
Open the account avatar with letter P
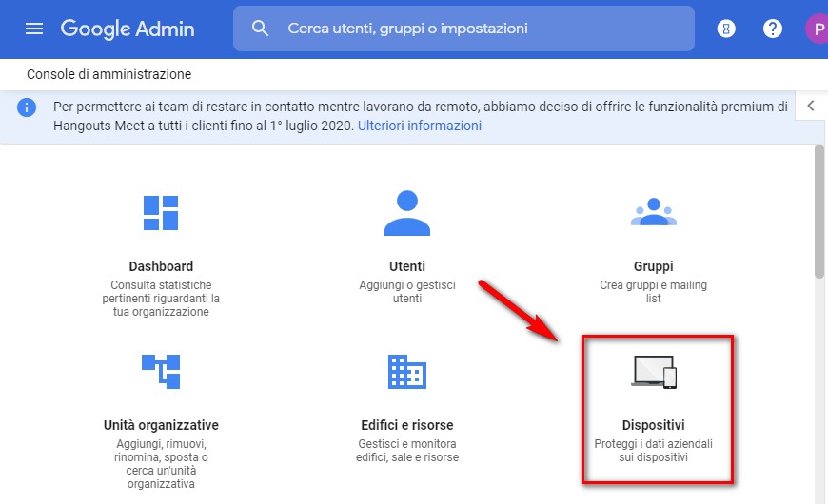(x=817, y=29)
